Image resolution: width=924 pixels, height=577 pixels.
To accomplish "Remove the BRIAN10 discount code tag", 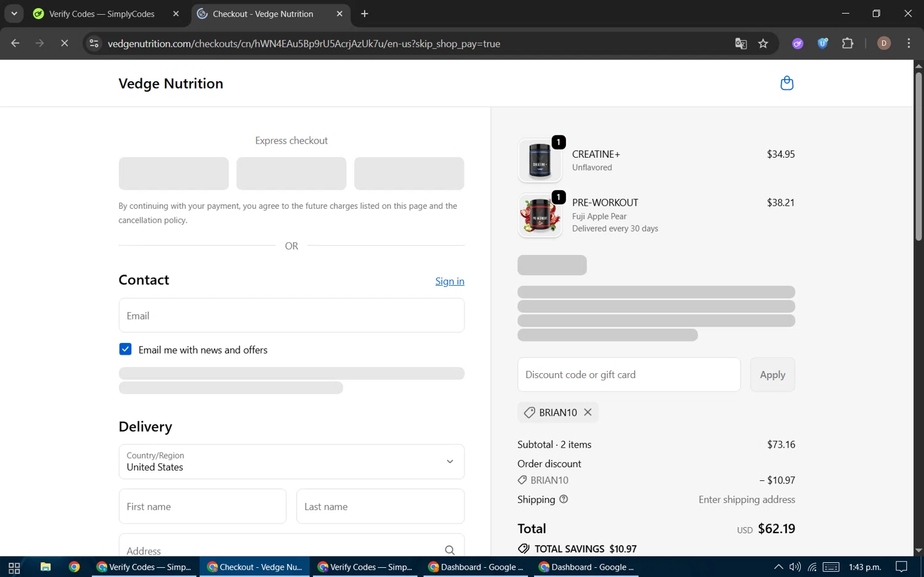I will tap(588, 412).
